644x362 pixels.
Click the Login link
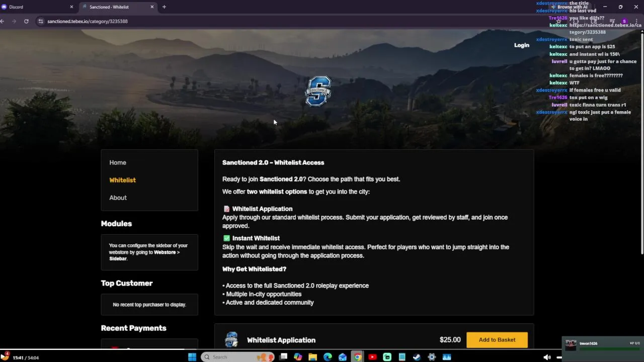point(522,45)
